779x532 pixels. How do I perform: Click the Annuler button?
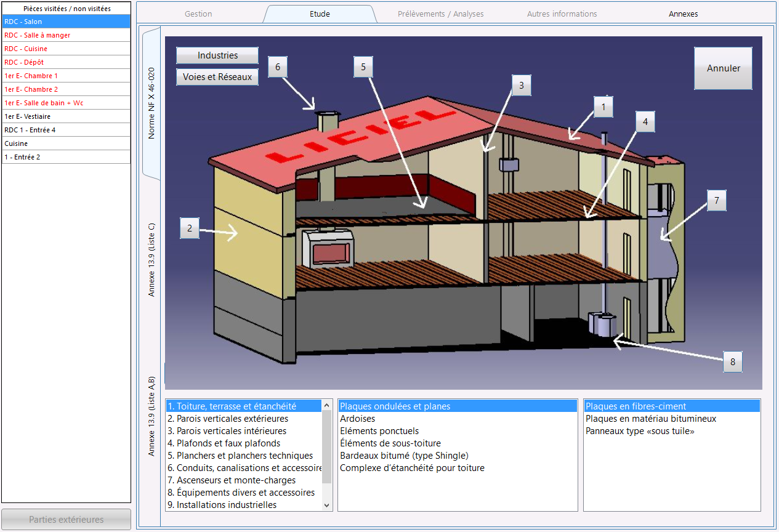(x=724, y=68)
